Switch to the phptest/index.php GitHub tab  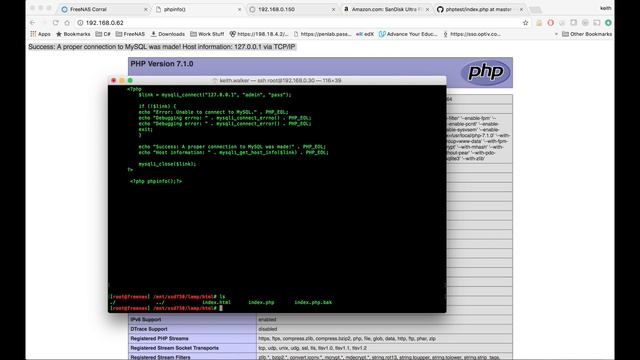tap(479, 9)
